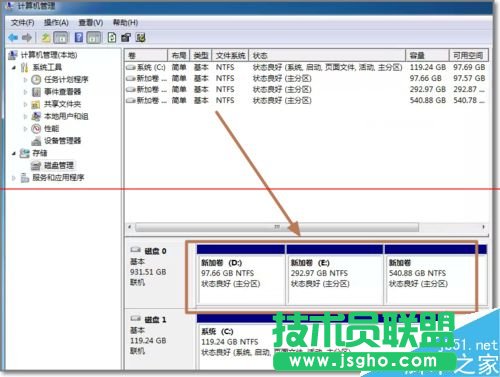Select the 系统 (C:) 119.24 GB partition
This screenshot has height=377, width=500.
coord(343,341)
